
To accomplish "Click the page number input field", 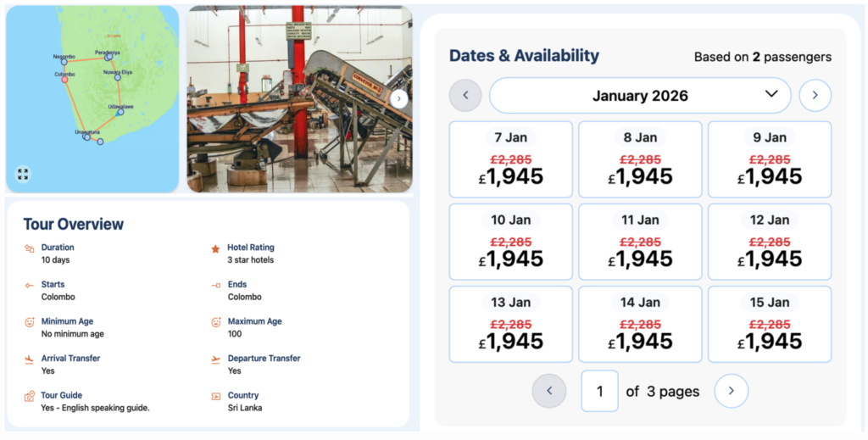I will pyautogui.click(x=599, y=391).
